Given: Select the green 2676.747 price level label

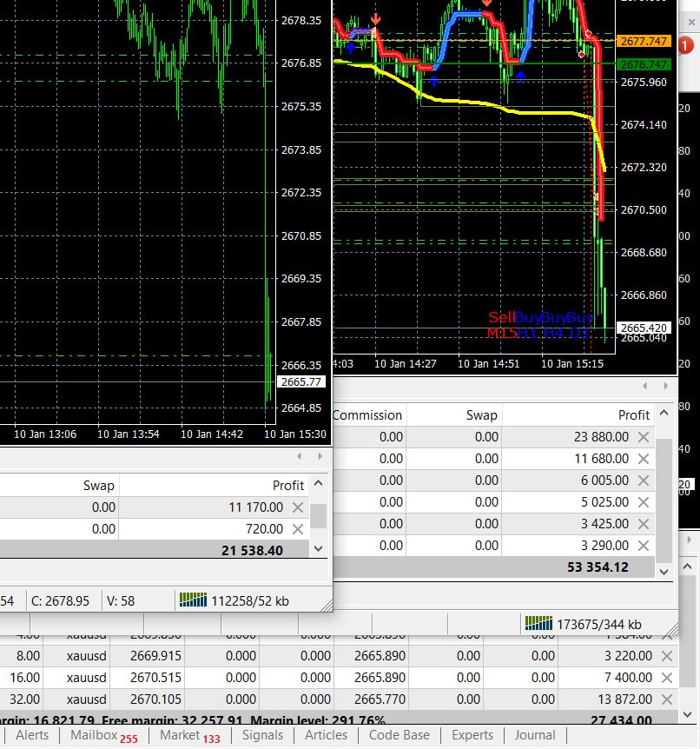Looking at the screenshot, I should coord(644,64).
